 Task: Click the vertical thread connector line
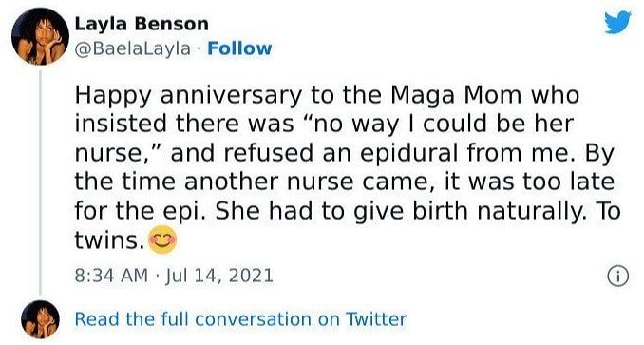[x=40, y=182]
